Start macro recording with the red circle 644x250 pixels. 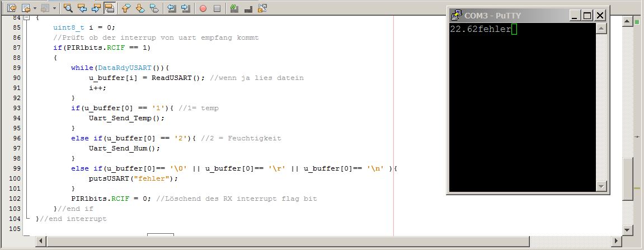[x=203, y=8]
